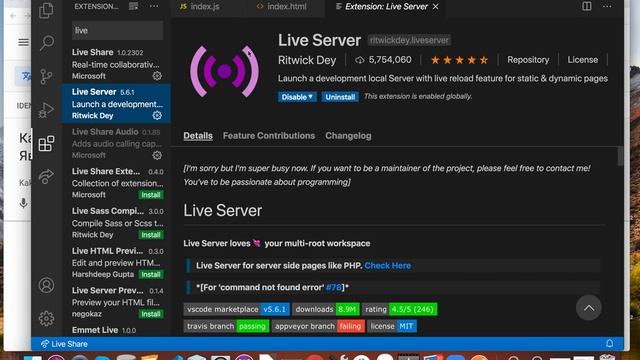This screenshot has height=360, width=640.
Task: Select Live Server extension in list
Action: tap(116, 103)
